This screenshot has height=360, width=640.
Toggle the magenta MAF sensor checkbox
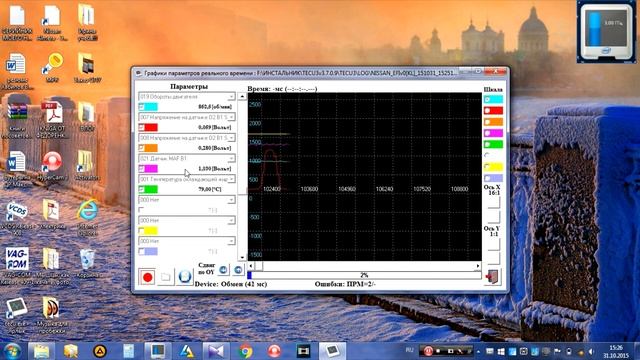pyautogui.click(x=141, y=169)
